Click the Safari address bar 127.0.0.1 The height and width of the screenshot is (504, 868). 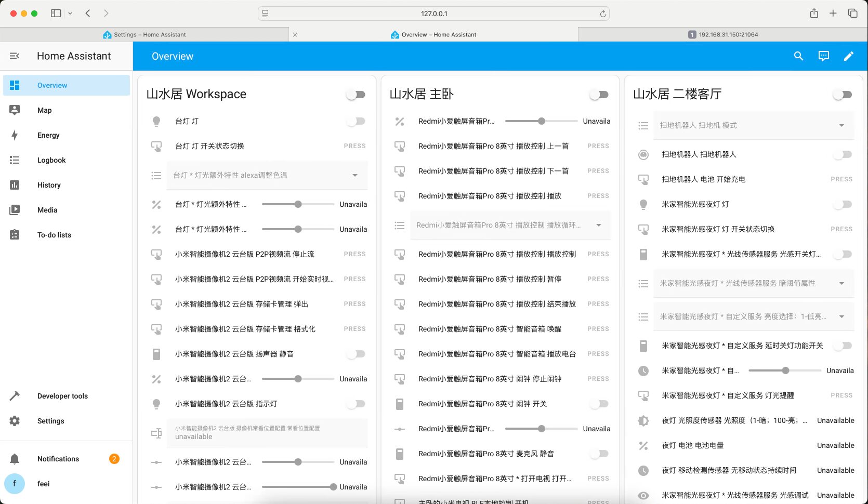(433, 14)
